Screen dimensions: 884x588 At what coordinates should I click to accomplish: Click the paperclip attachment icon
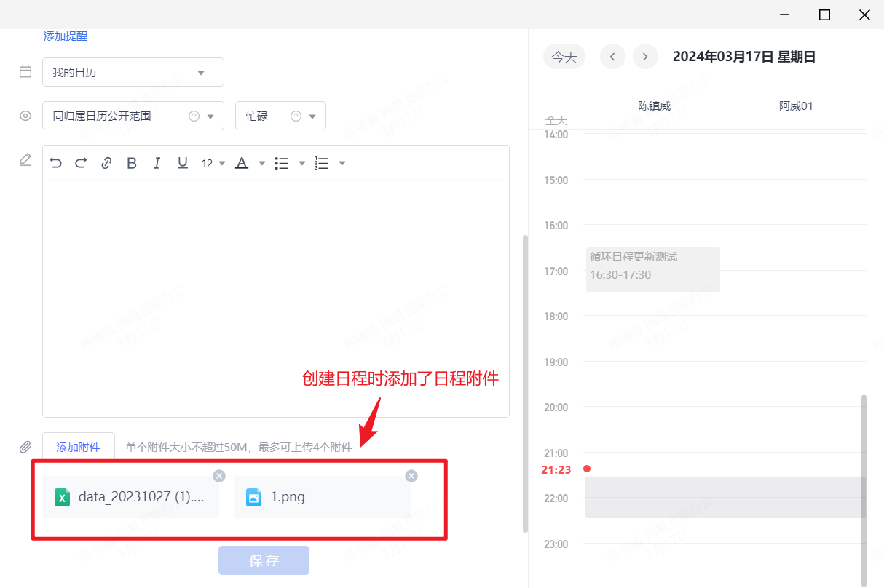point(25,447)
